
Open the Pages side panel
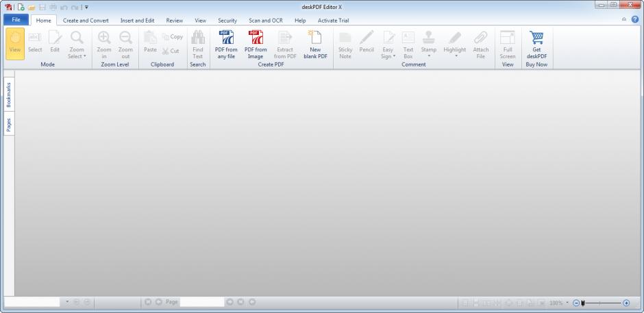(9, 123)
